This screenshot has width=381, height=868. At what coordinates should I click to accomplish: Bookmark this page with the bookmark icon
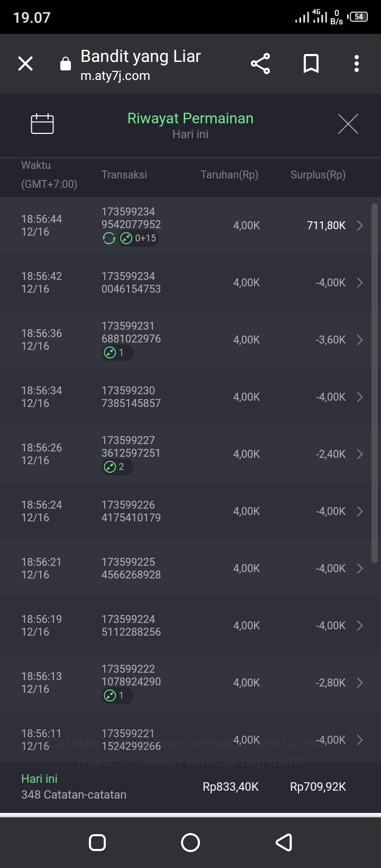(311, 64)
